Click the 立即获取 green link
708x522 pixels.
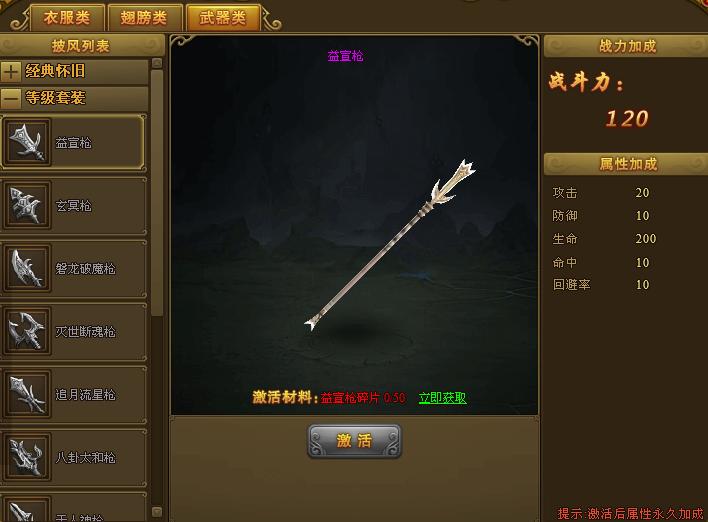tap(442, 398)
